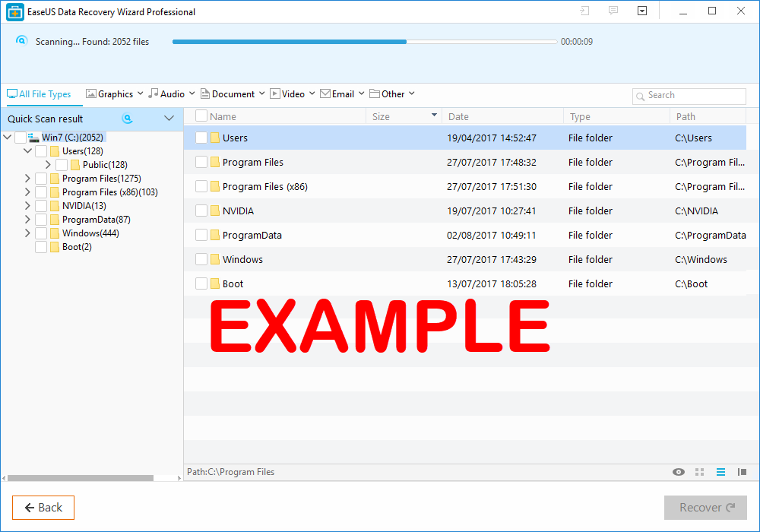Tick the select-all checkbox beside Name header
Screen dimensions: 760x532
click(x=201, y=116)
